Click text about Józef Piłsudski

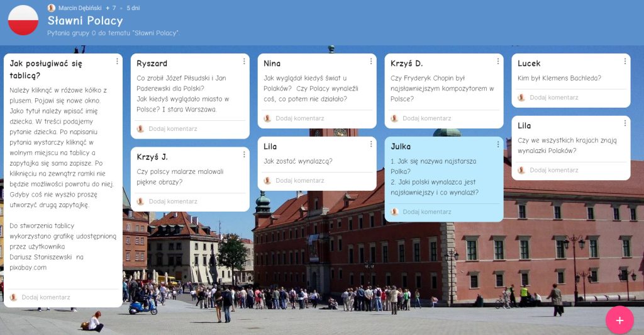tap(181, 83)
